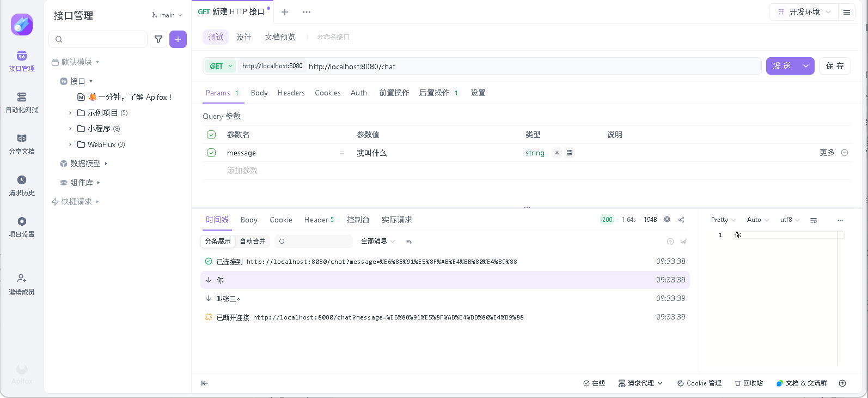
Task: Open the three-dot menu in response viewer
Action: point(840,220)
